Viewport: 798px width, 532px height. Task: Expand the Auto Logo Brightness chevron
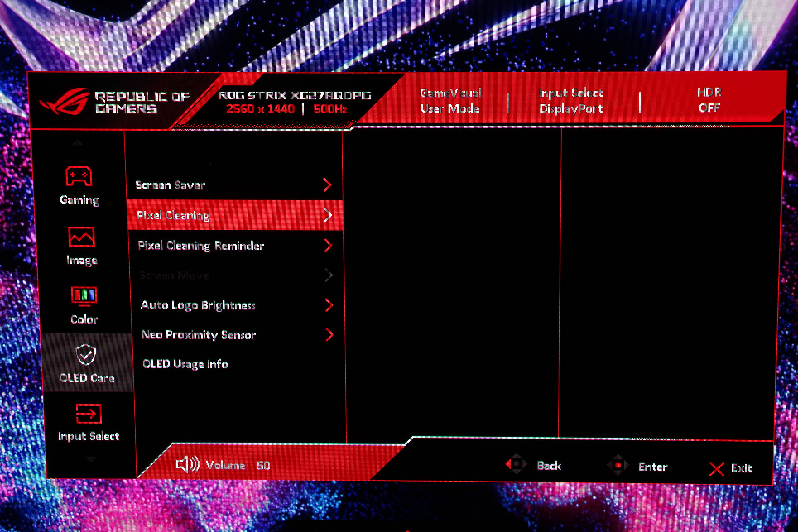329,305
